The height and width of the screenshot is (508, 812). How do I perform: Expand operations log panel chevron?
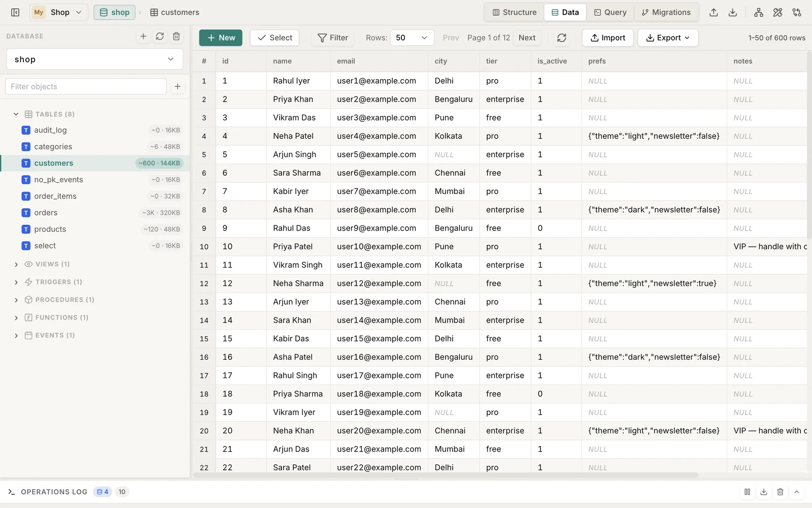click(x=797, y=492)
